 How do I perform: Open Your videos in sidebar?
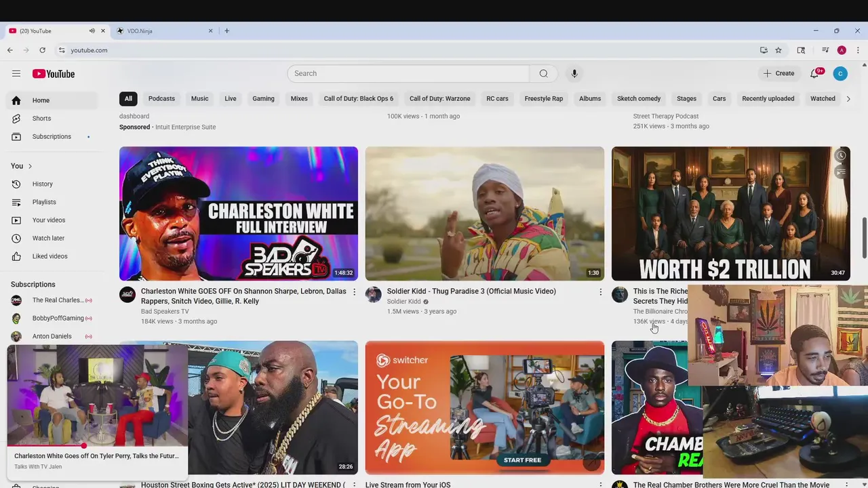coord(53,220)
